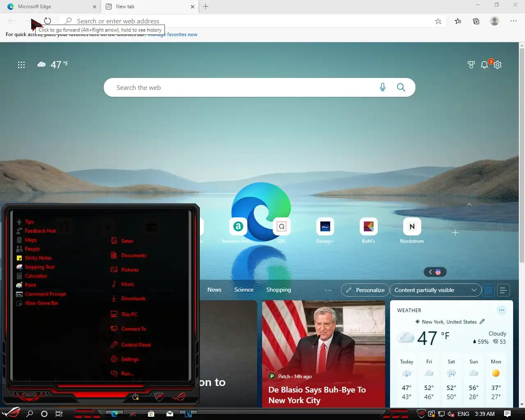The height and width of the screenshot is (420, 525).
Task: Click the power icon in Start menu
Action: (x=136, y=397)
